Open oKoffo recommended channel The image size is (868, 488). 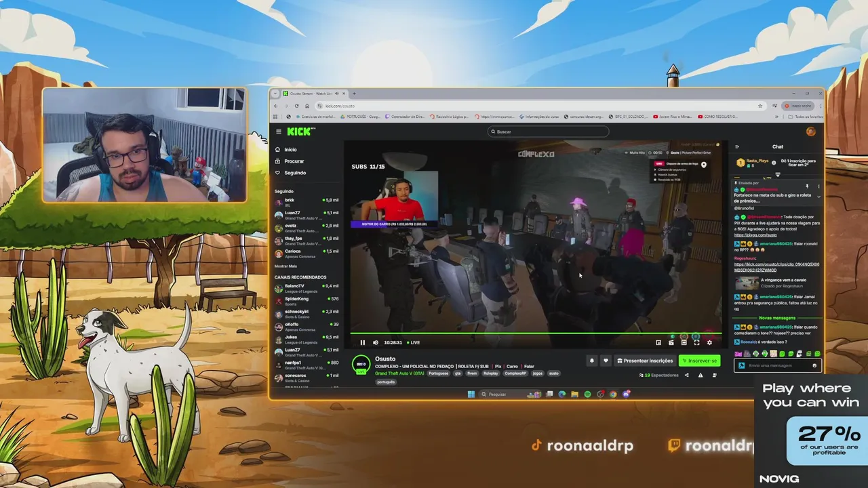[307, 326]
